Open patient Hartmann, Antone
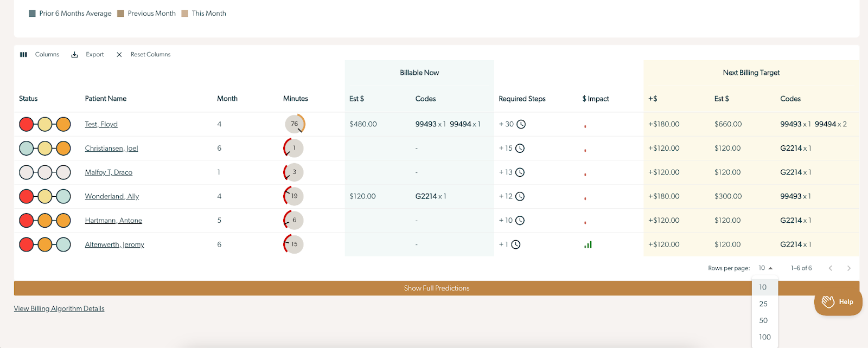The height and width of the screenshot is (348, 868). tap(113, 221)
